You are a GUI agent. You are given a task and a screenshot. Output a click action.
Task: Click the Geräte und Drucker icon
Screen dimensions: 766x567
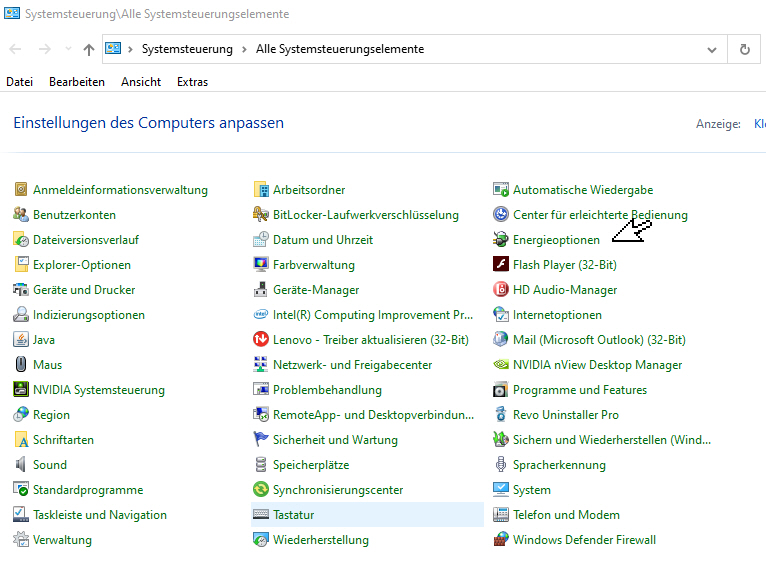(x=21, y=289)
